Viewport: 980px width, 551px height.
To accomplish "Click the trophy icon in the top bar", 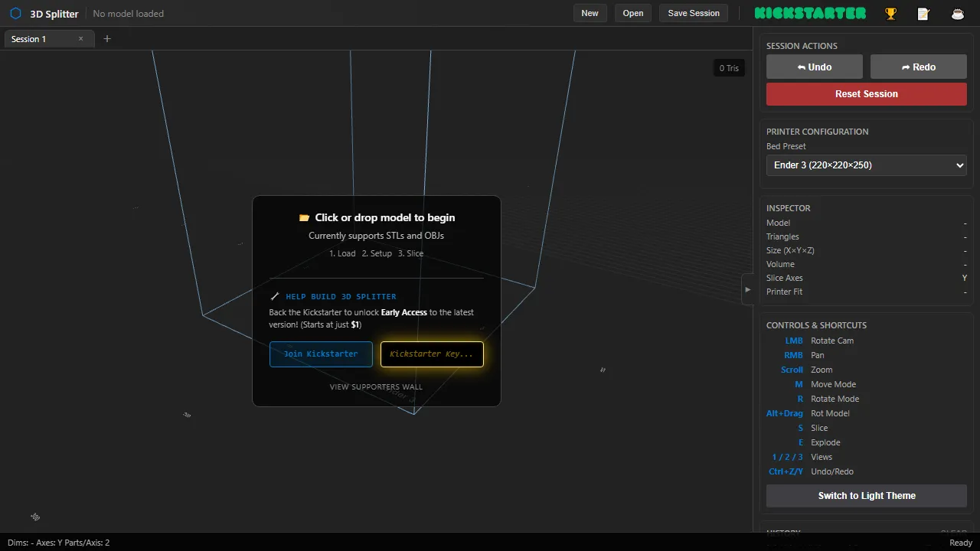I will [x=890, y=13].
